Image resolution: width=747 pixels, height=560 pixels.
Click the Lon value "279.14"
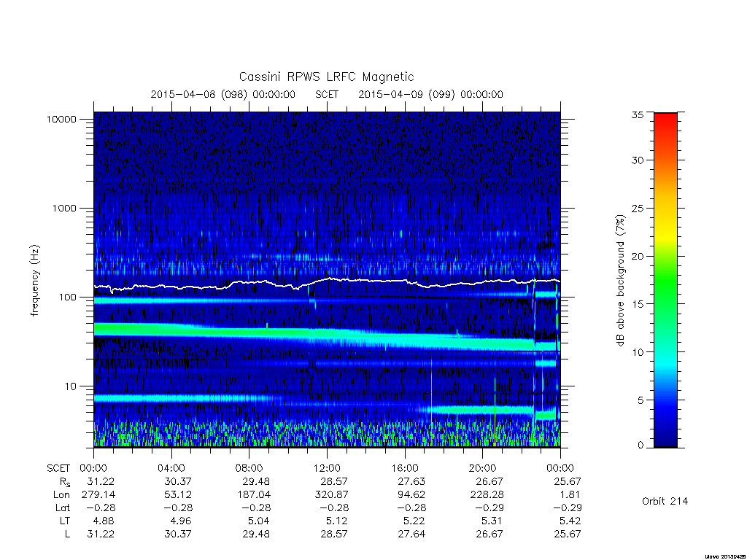coord(98,495)
